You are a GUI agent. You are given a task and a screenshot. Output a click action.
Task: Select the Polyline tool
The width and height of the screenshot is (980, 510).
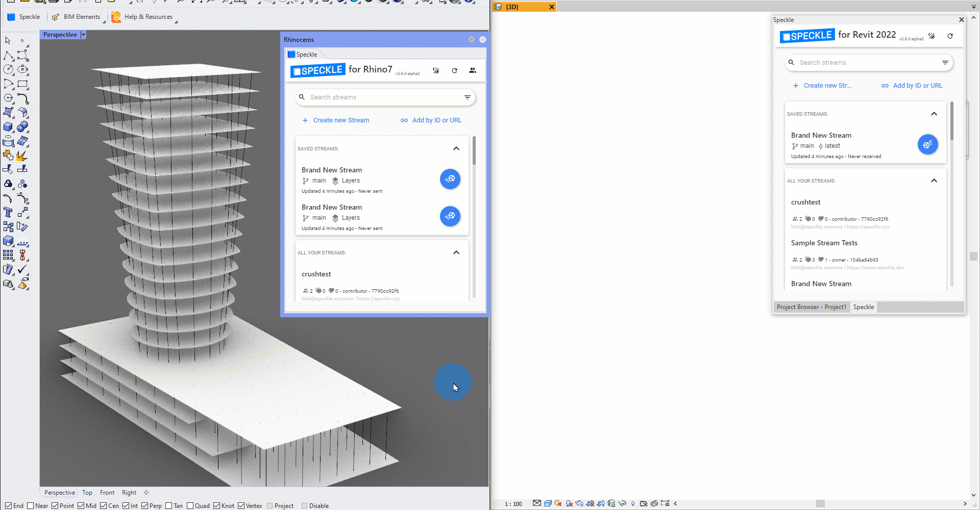[x=8, y=55]
